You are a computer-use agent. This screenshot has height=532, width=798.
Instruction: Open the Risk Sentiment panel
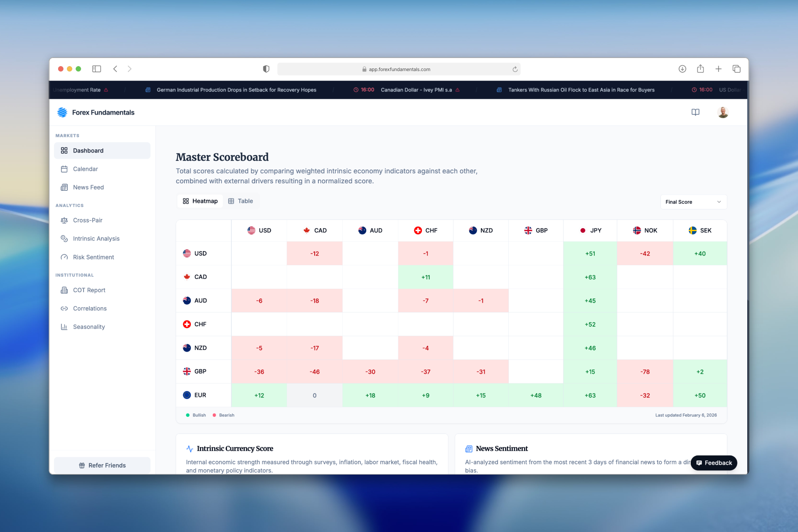pos(93,257)
